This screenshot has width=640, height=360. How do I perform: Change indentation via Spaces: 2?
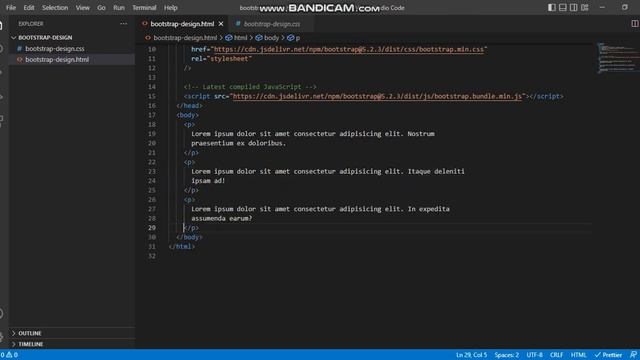click(507, 355)
